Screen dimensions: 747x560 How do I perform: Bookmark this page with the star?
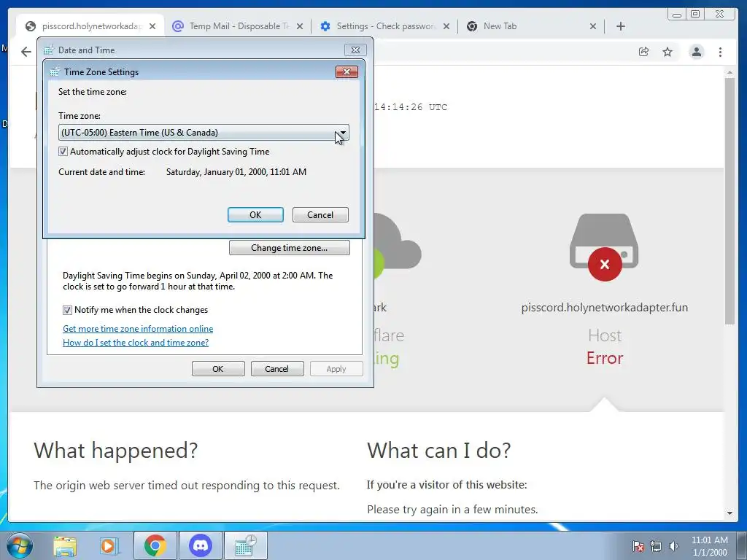[x=667, y=52]
